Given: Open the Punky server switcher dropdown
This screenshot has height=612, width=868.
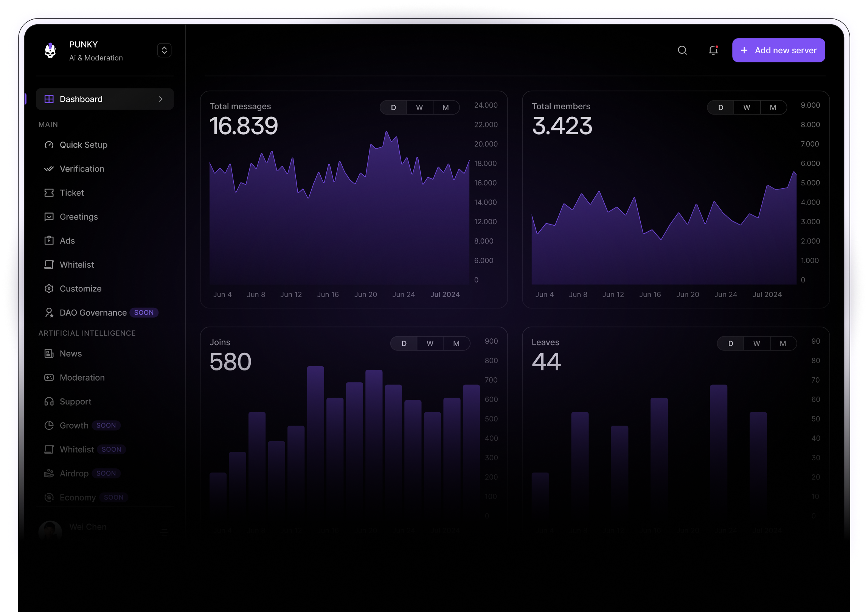Looking at the screenshot, I should pos(164,50).
